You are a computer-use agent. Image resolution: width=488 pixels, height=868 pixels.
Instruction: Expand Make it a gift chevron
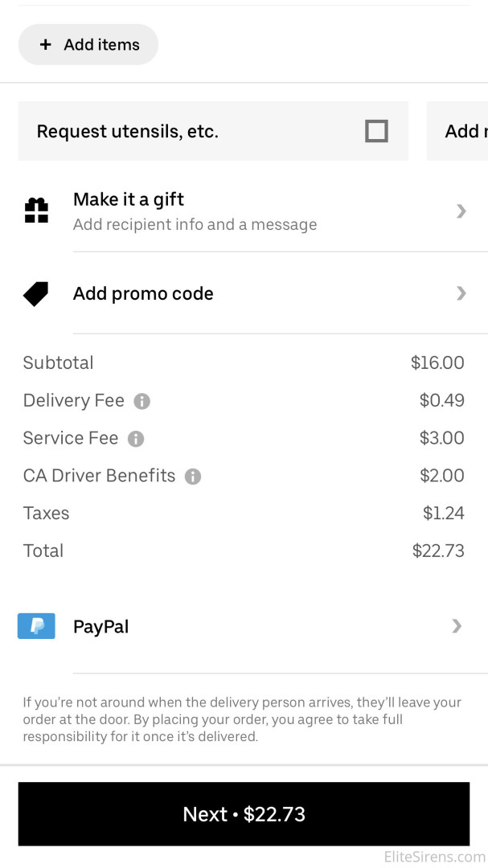pyautogui.click(x=461, y=211)
